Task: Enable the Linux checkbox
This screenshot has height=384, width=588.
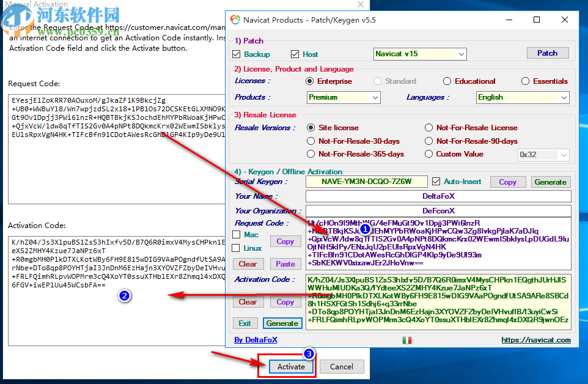Action: click(x=236, y=248)
